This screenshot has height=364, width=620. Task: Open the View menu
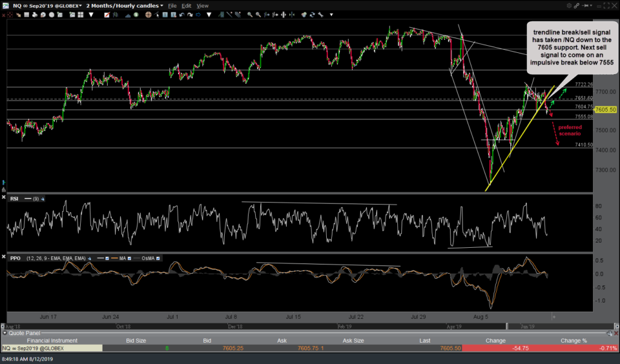pos(202,6)
